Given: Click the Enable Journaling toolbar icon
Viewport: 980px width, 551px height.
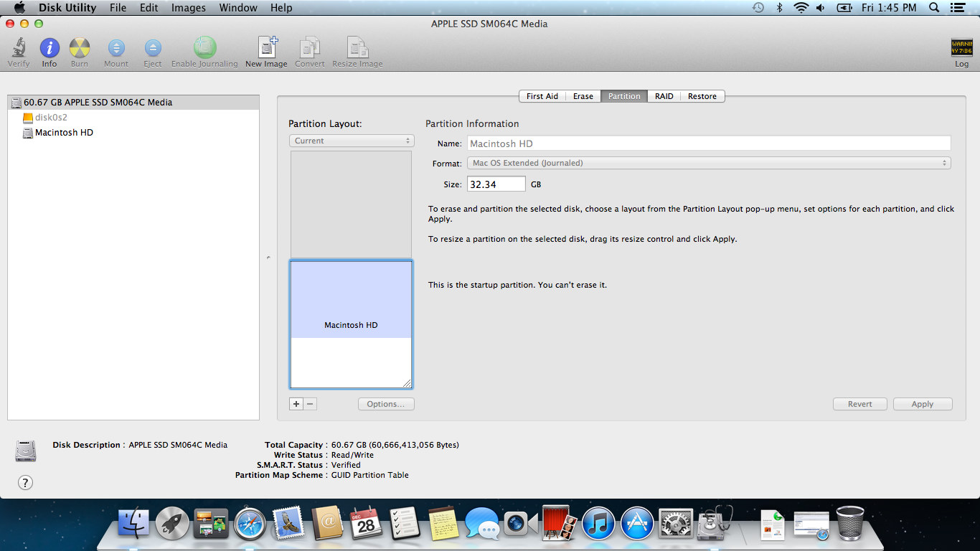Looking at the screenshot, I should [x=204, y=47].
